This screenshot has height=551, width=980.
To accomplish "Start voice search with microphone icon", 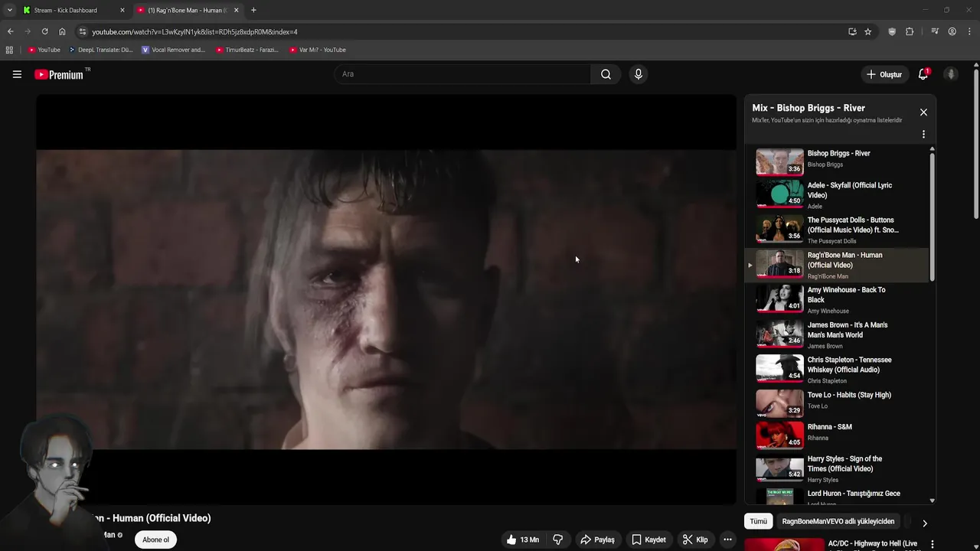I will (x=638, y=74).
